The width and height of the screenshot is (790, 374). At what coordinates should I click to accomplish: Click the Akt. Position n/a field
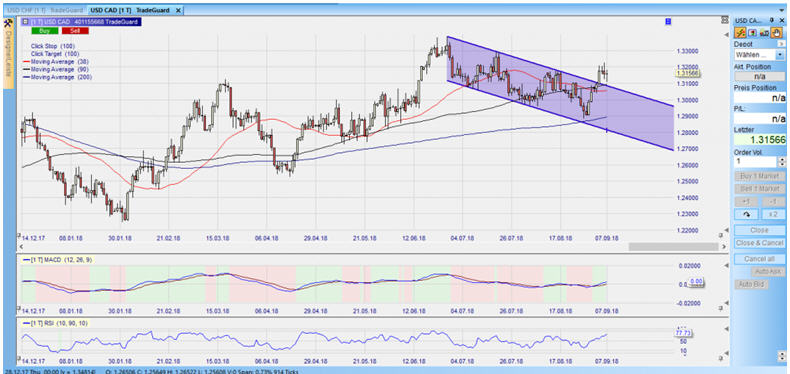[760, 77]
